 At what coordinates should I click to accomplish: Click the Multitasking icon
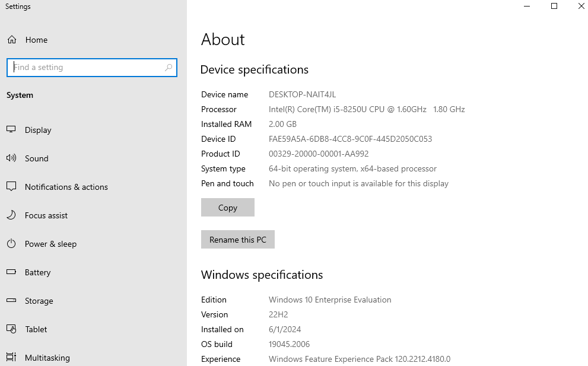click(x=11, y=357)
